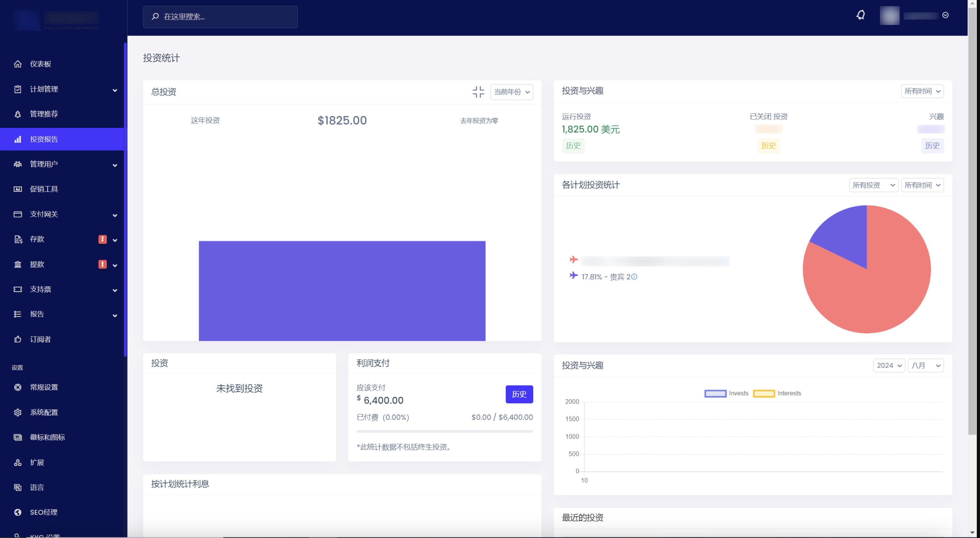Expand the 计划管理 sidebar menu

(x=64, y=89)
